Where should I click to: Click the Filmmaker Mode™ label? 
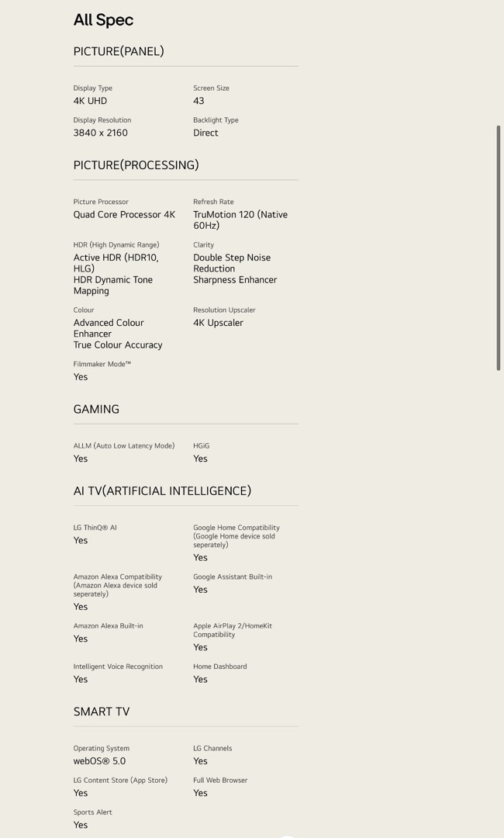[102, 364]
